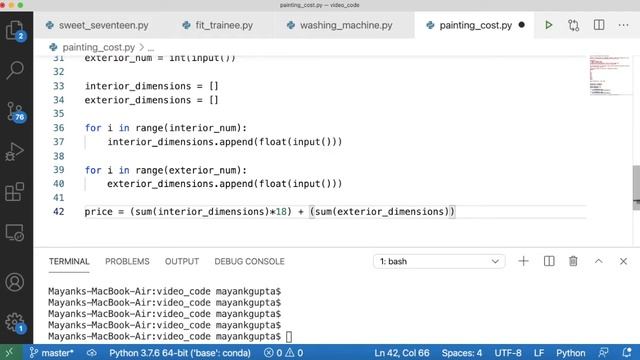Run the Python file with play button

tap(549, 25)
